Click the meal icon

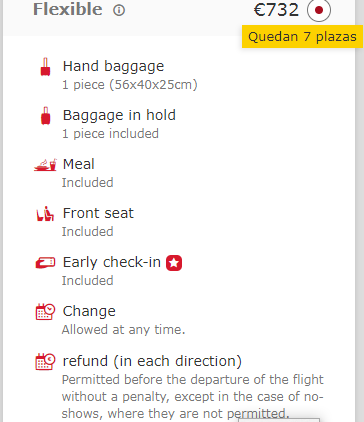(x=45, y=165)
